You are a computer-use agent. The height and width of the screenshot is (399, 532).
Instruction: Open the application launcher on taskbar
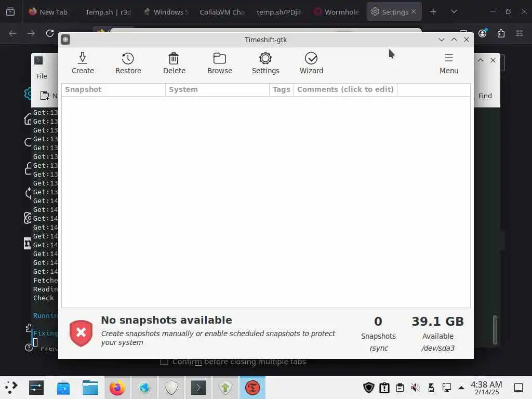tap(10, 388)
